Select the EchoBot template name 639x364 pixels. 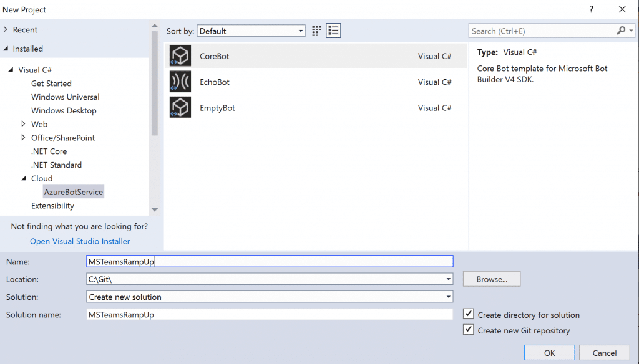[x=215, y=82]
